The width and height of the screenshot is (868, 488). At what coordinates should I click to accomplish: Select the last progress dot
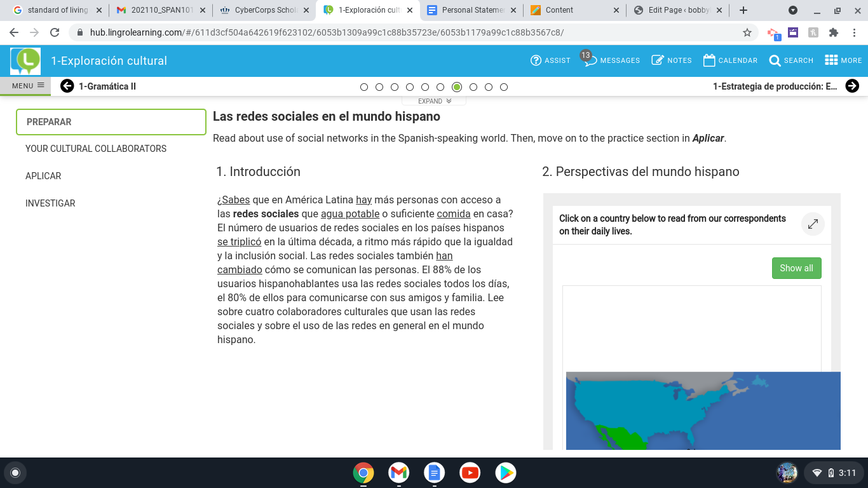(x=504, y=87)
